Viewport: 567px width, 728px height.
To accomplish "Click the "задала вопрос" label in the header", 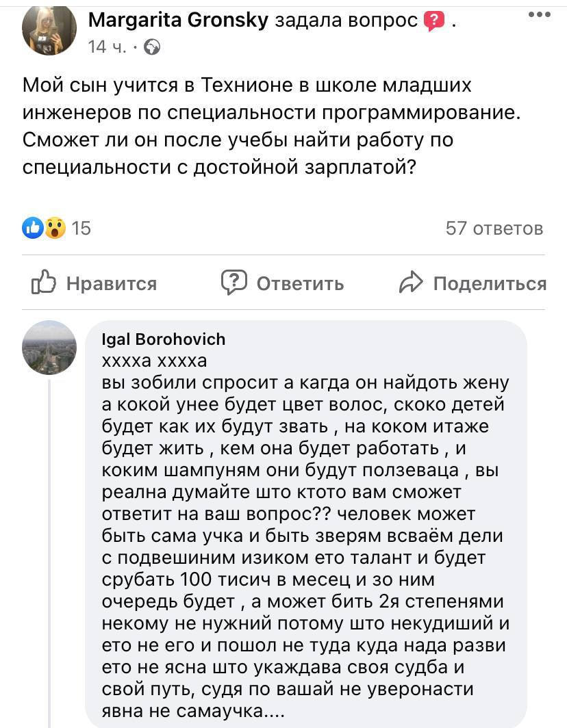I will point(345,21).
